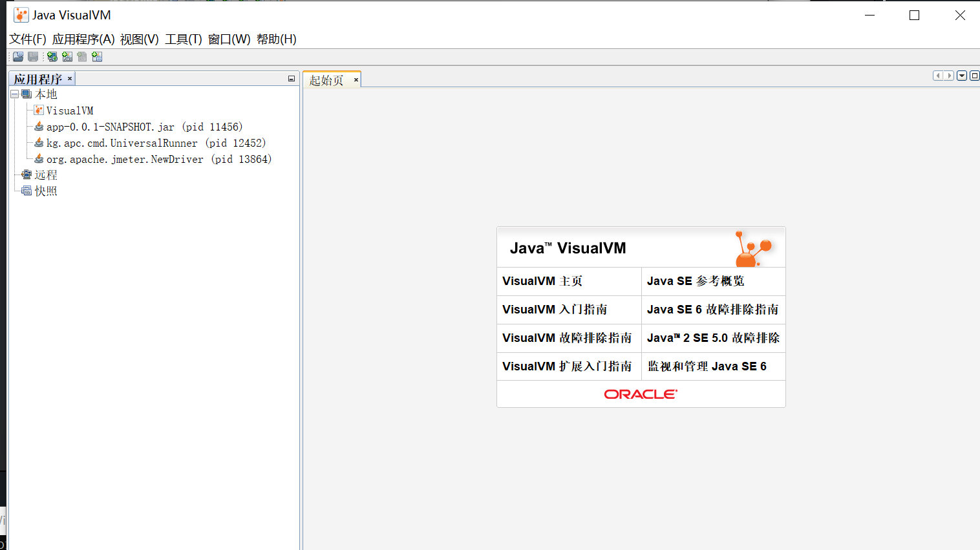
Task: Click the Add VM Coredump toolbar icon
Action: 82,57
